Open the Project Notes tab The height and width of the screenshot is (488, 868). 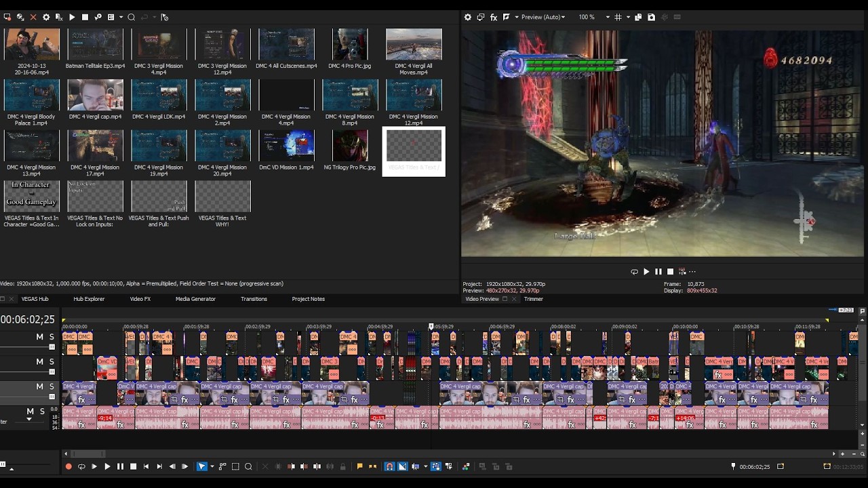coord(309,299)
